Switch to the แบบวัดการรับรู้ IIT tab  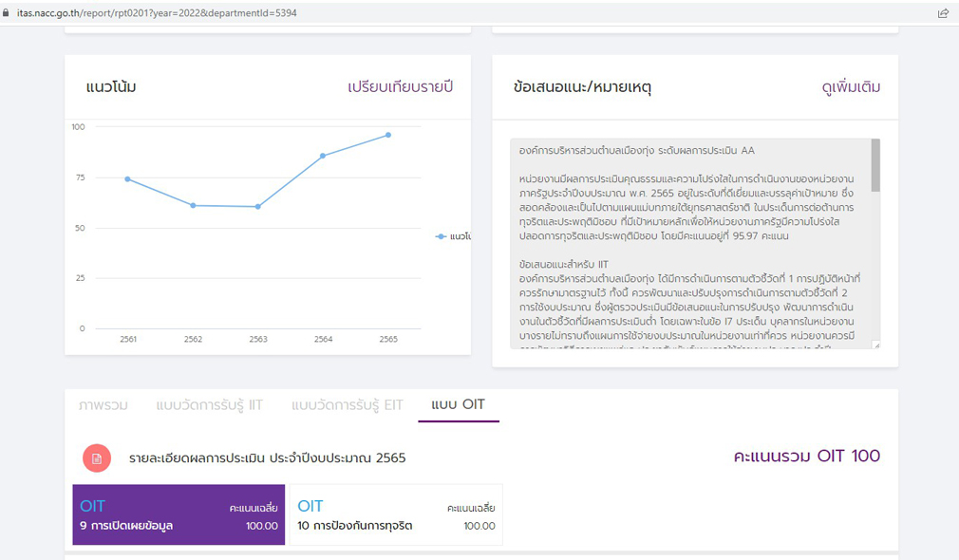tap(209, 405)
